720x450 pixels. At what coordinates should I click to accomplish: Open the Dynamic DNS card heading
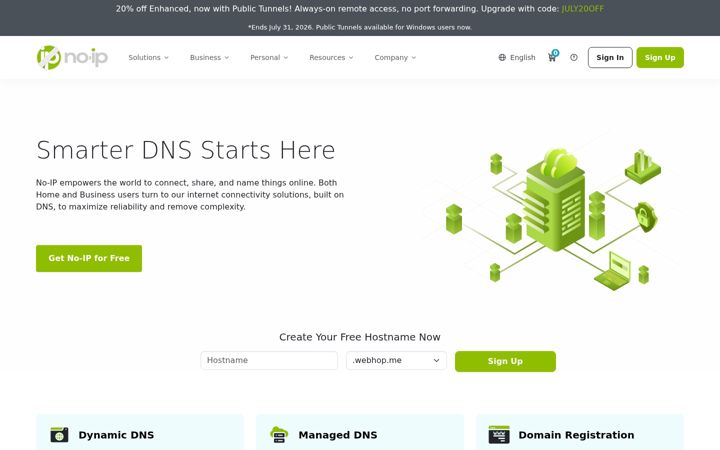coord(116,435)
